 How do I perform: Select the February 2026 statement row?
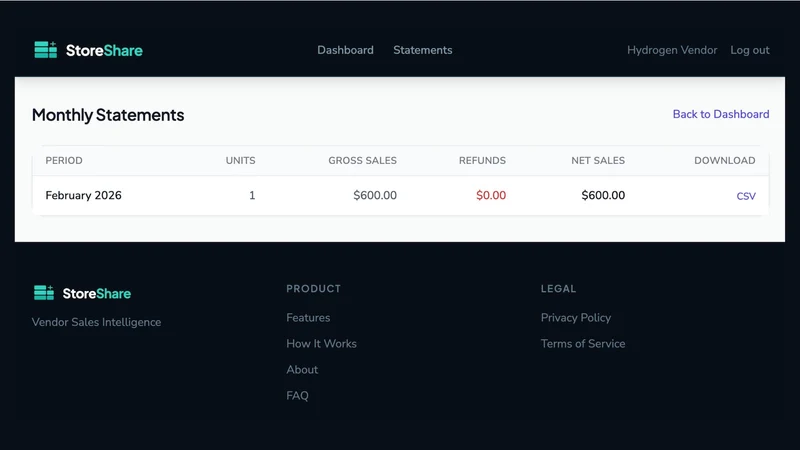click(401, 195)
